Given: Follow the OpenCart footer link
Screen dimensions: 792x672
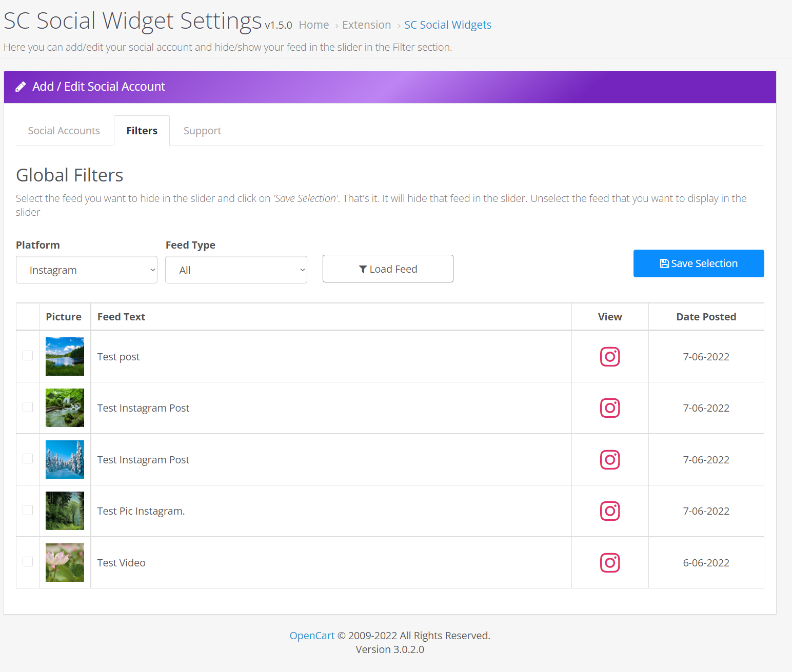Looking at the screenshot, I should [x=312, y=636].
